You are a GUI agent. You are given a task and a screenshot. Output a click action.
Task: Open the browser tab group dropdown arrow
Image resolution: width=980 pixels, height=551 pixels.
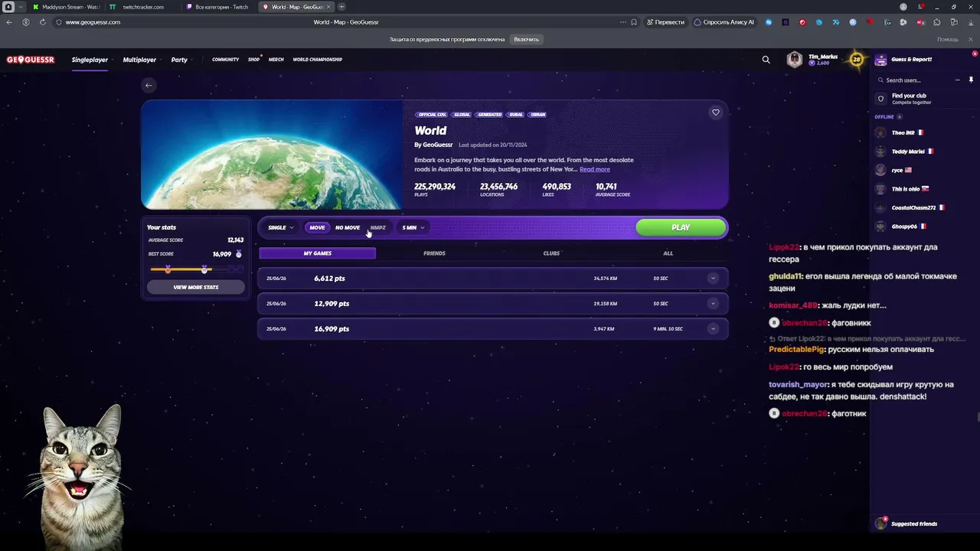click(21, 7)
